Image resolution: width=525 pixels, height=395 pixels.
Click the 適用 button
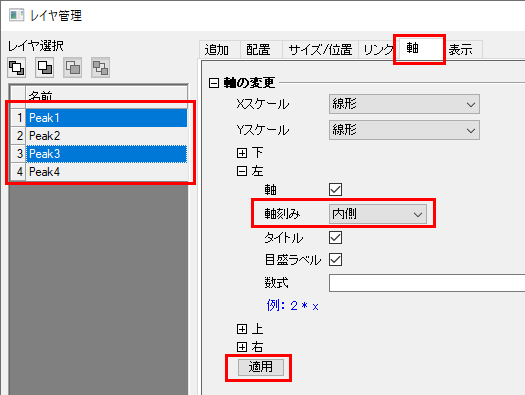coord(261,367)
